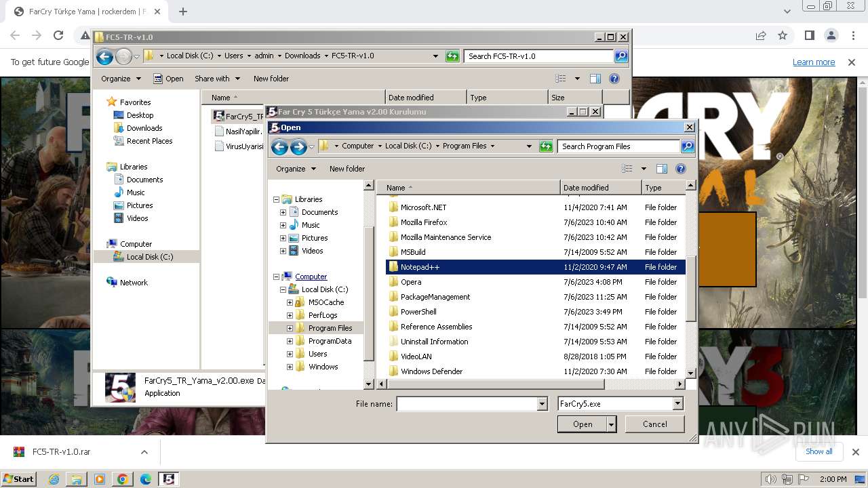Collapse Local Disk (C:) in Open dialog tree
The image size is (868, 488).
coord(283,289)
